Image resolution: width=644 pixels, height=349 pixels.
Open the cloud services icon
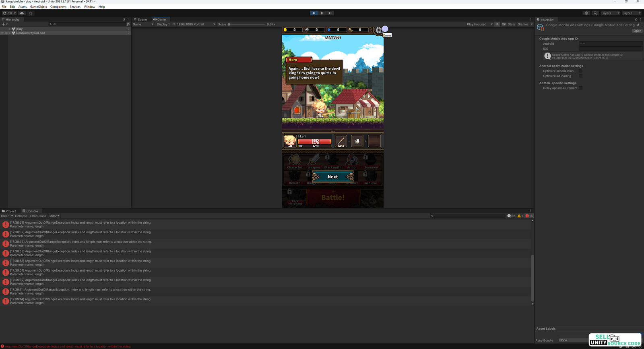point(22,13)
